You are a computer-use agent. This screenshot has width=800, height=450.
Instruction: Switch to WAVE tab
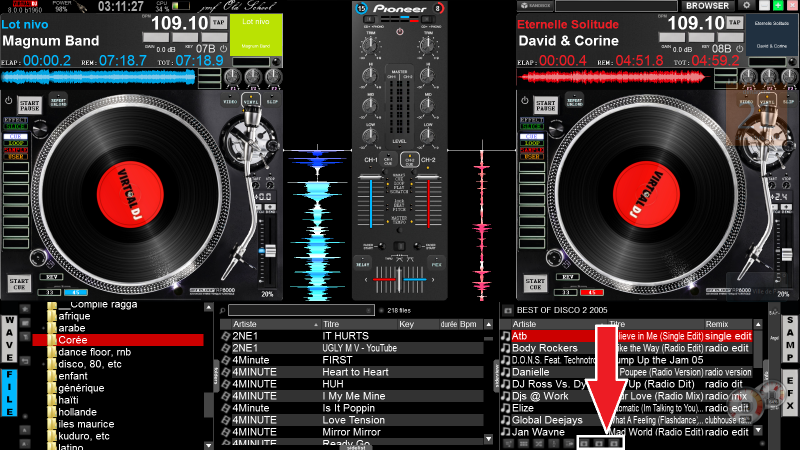tap(10, 339)
